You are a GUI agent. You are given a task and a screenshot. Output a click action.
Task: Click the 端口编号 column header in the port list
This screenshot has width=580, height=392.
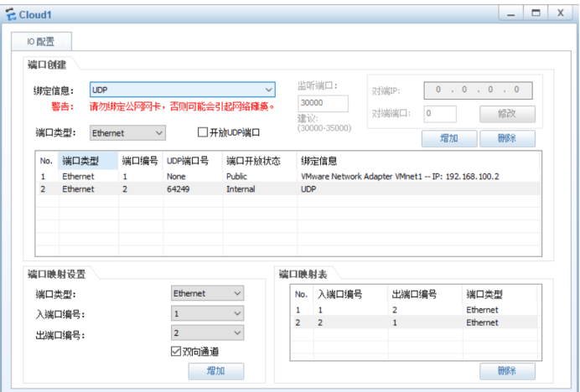[x=141, y=161]
